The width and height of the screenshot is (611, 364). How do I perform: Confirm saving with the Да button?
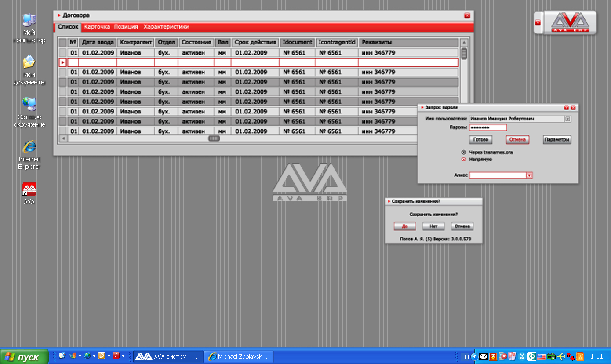pyautogui.click(x=404, y=226)
